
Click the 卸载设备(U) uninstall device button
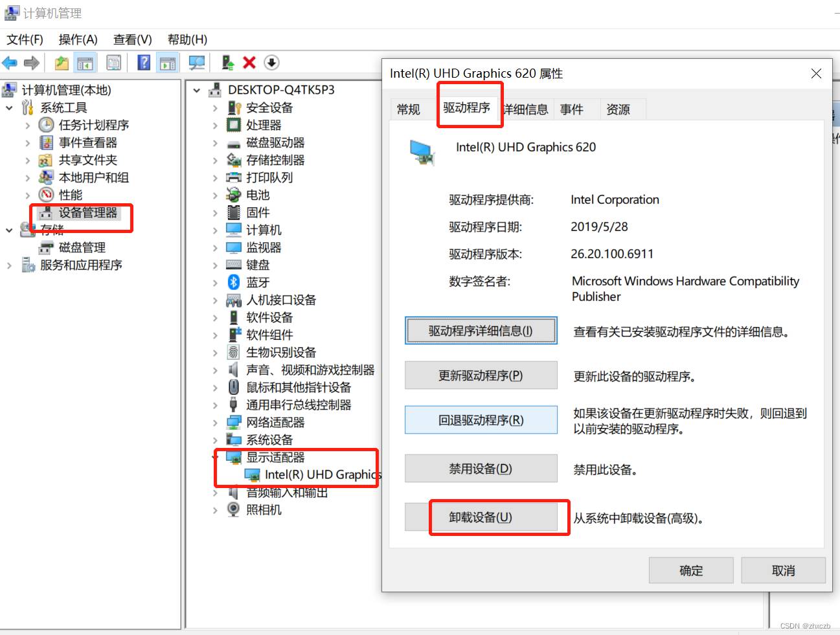coord(481,517)
